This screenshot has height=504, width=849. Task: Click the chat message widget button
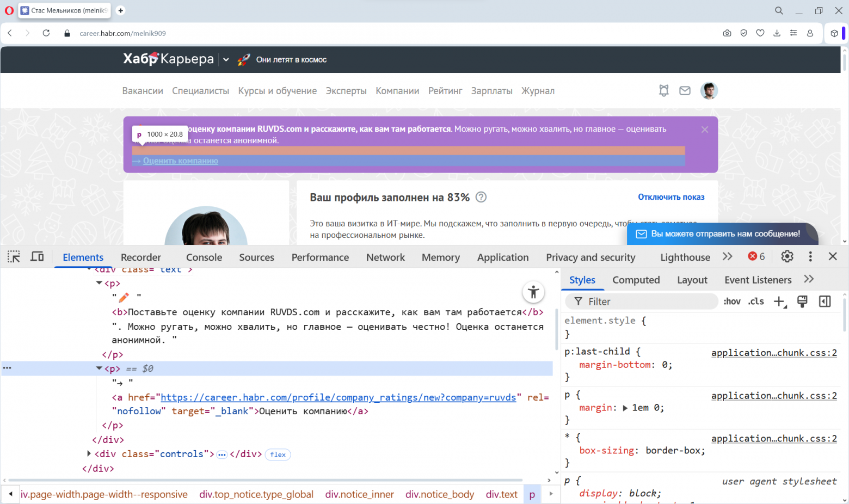722,234
